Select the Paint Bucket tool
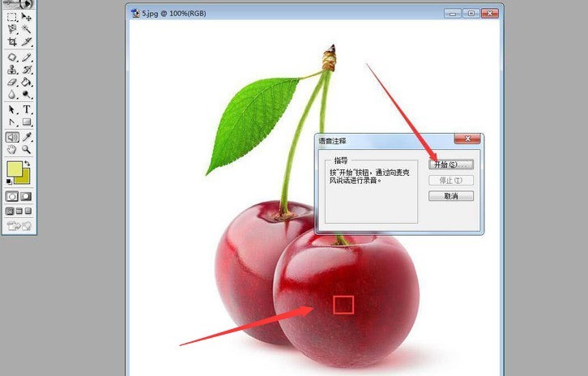 coord(26,82)
